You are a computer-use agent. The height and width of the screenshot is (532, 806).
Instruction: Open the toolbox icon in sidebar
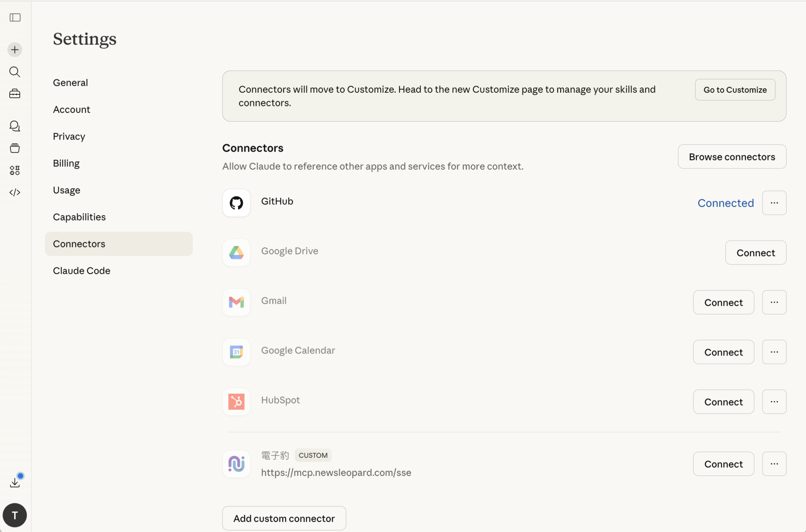[x=15, y=94]
